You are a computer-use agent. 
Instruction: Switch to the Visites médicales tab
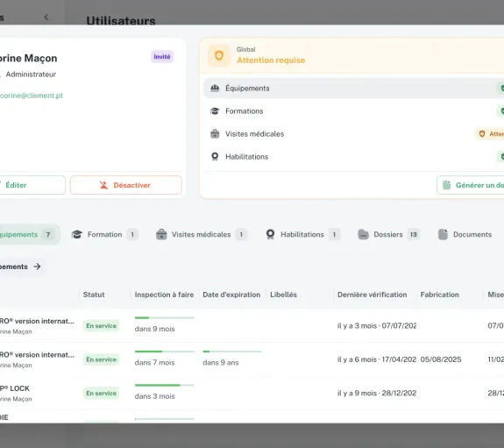(x=202, y=234)
